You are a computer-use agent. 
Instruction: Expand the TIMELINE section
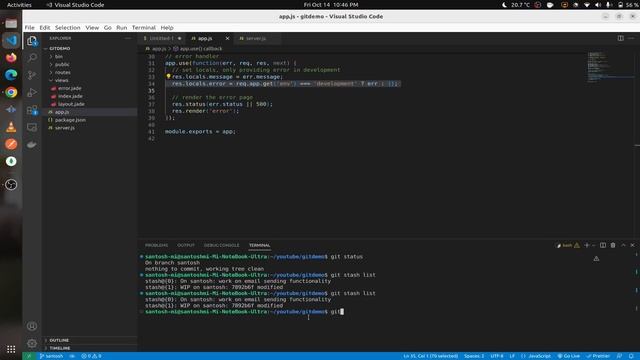60,348
